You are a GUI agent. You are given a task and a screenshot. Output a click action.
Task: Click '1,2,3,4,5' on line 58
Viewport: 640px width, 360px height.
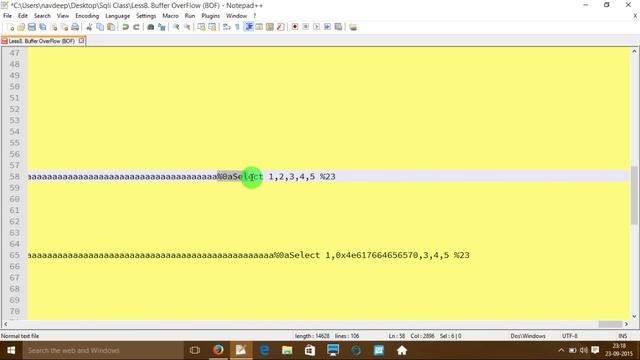pos(292,177)
